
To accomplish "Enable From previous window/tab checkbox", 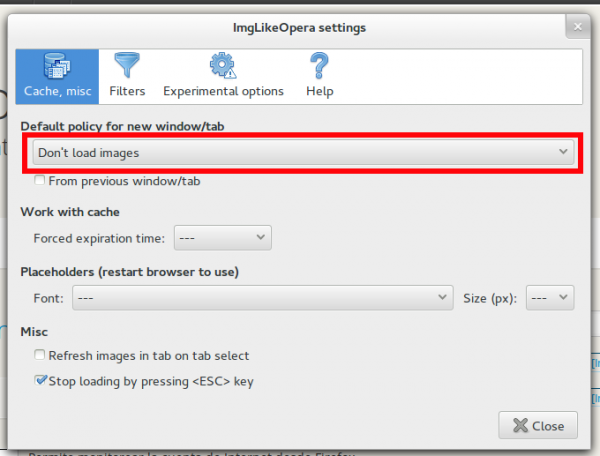I will click(x=39, y=180).
